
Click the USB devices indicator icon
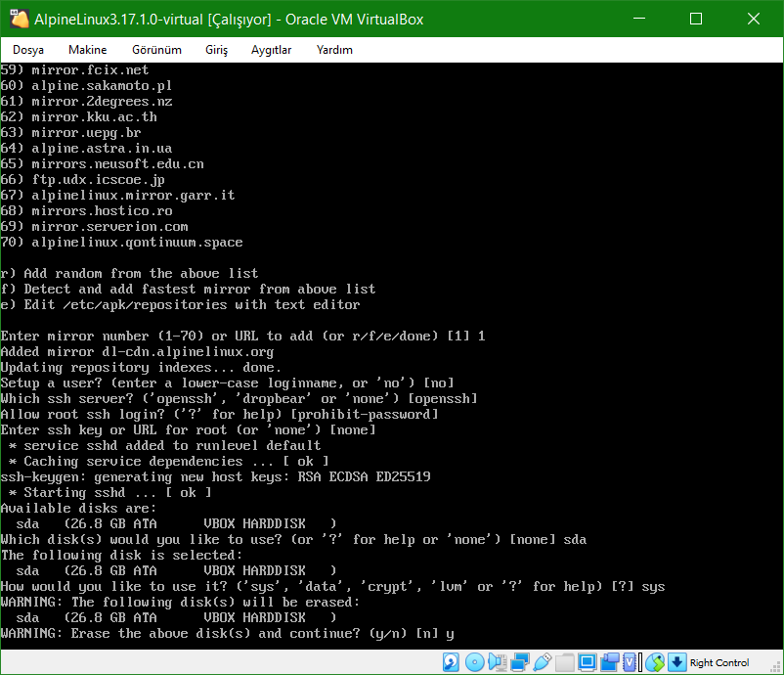point(543,662)
